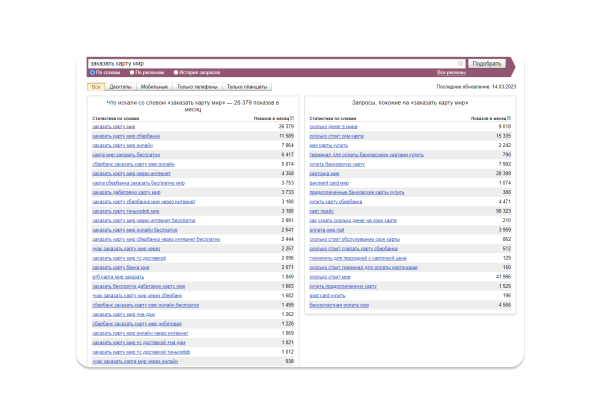600x416 pixels.
Task: Switch to the 'Десктопы' tab
Action: (x=120, y=87)
